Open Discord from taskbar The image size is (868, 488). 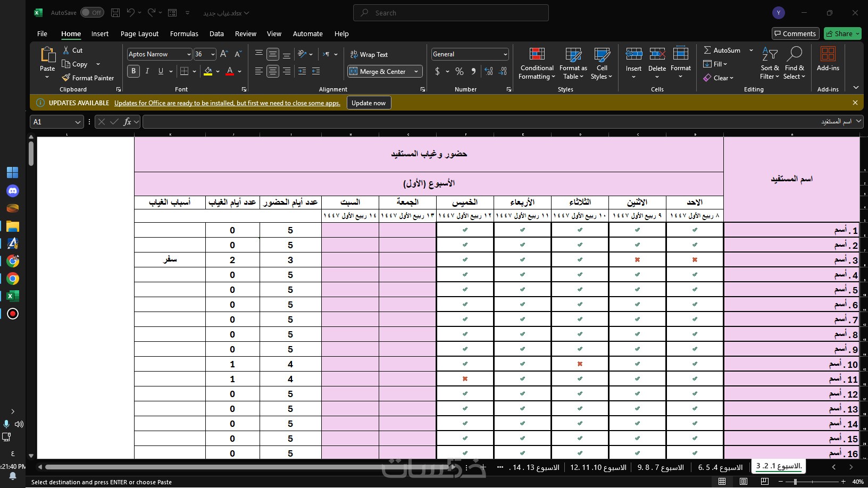(13, 190)
